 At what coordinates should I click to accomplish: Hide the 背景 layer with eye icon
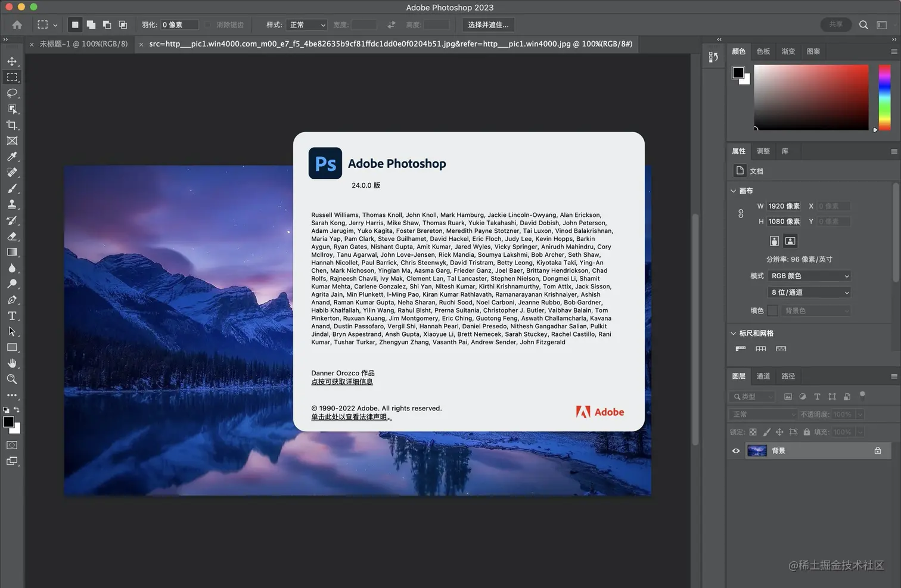point(736,451)
